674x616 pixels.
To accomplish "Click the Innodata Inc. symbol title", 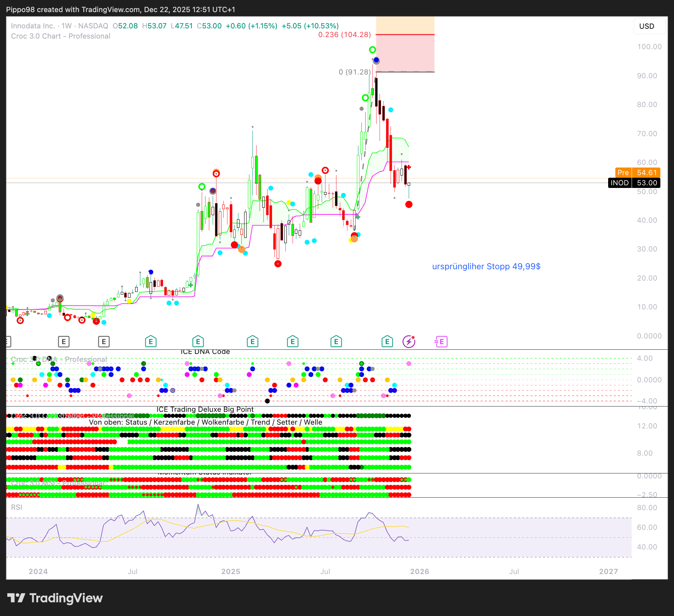I will (x=33, y=26).
